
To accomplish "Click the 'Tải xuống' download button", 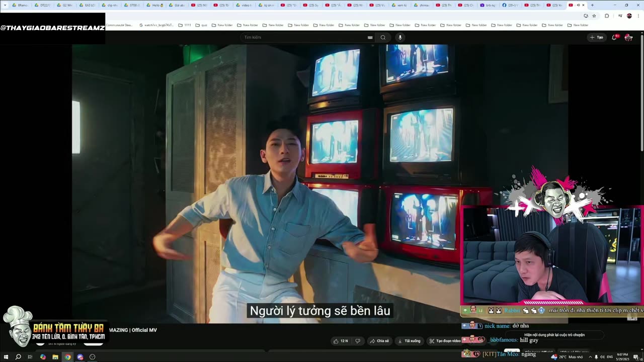I will [409, 341].
